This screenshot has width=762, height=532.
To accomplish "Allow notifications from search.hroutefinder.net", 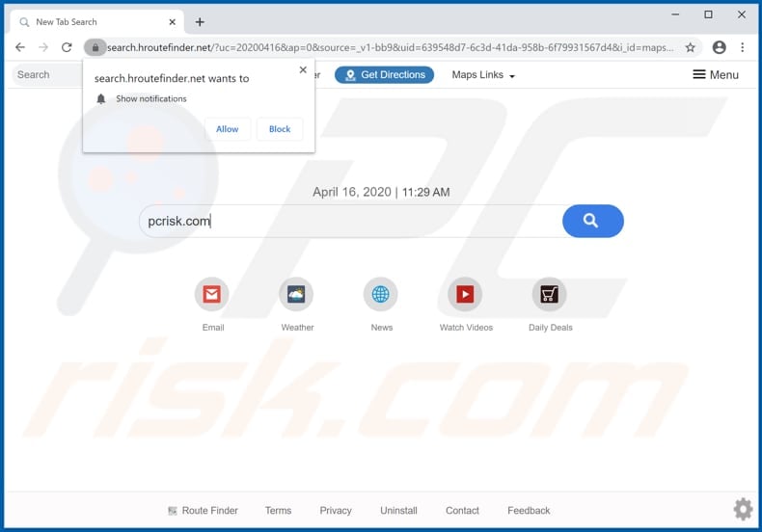I will click(x=228, y=129).
